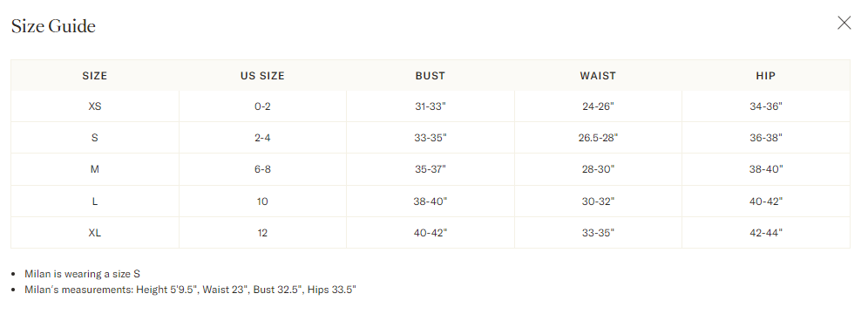This screenshot has height=321, width=868.
Task: Click the WAIST column header
Action: [x=598, y=76]
